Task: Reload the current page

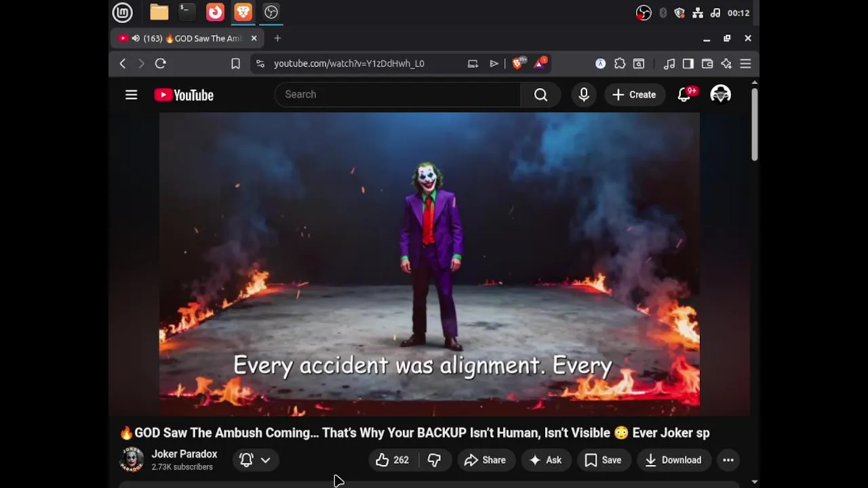Action: tap(161, 64)
